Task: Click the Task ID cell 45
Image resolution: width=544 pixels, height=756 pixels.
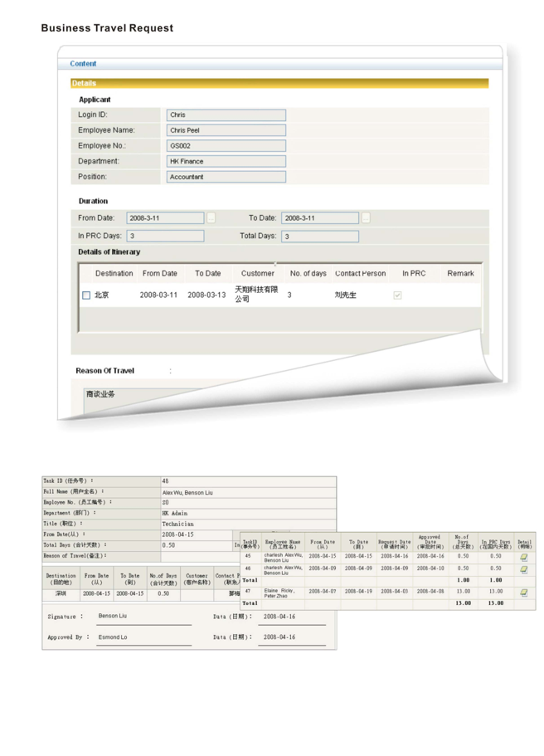Action: point(248,556)
